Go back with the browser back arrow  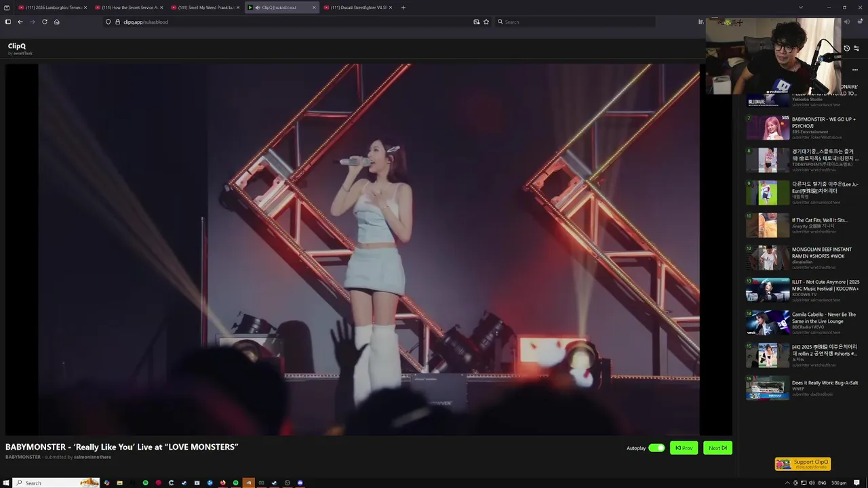[20, 22]
